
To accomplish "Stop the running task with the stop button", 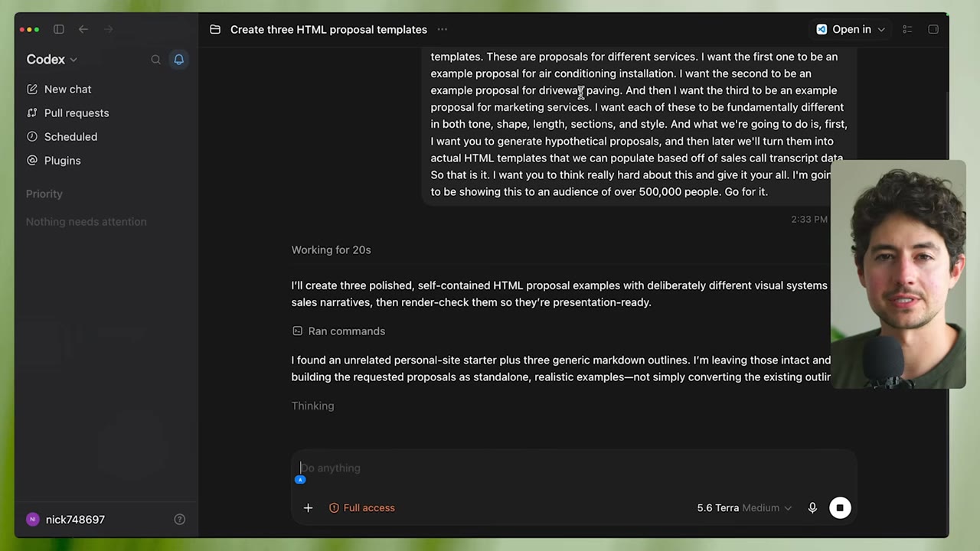I will tap(840, 507).
